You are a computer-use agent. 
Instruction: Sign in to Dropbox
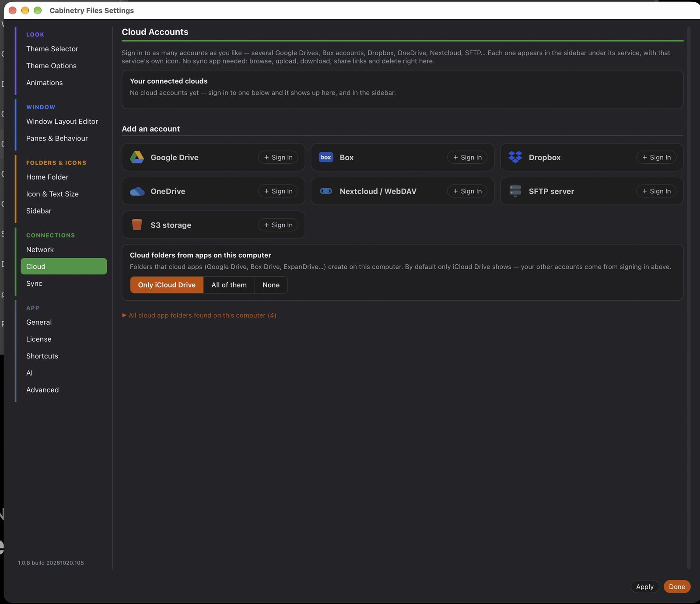point(656,157)
